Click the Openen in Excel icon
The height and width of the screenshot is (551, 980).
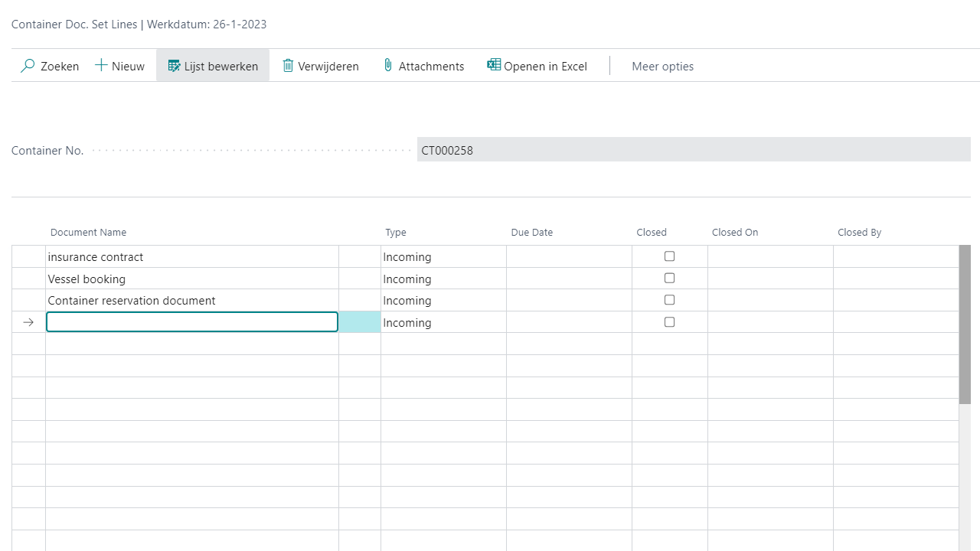coord(493,65)
